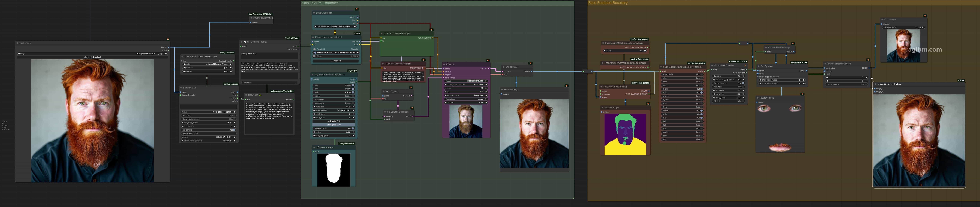This screenshot has height=207, width=980.
Task: Collapse the FaceParsingResultsParser node dot
Action: point(661,67)
